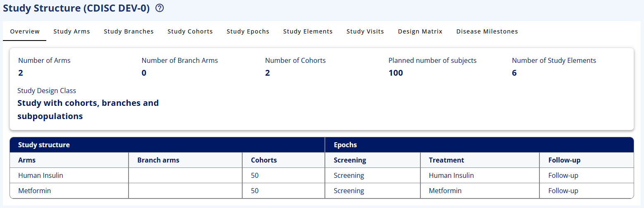Open the Study Epochs tab

click(x=248, y=31)
